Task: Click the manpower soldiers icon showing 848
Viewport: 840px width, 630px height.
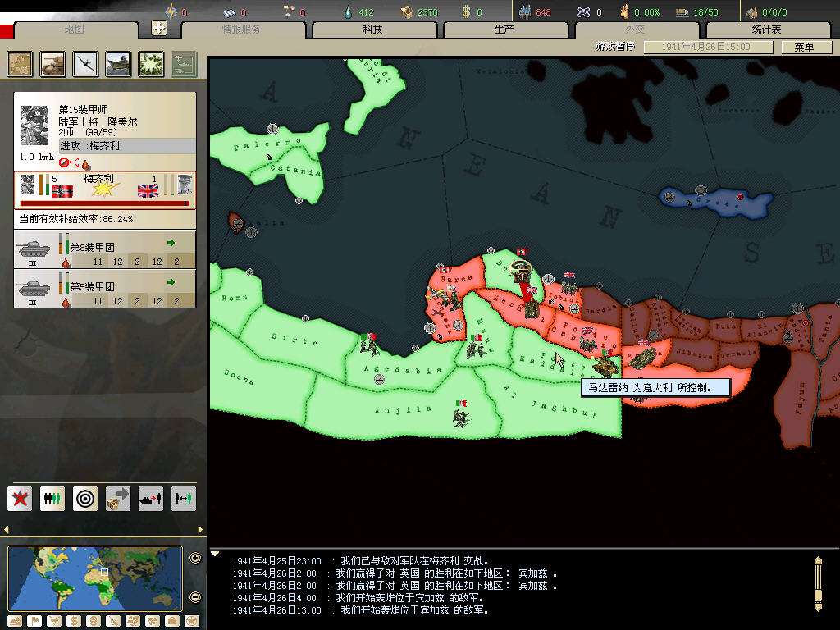Action: point(525,11)
